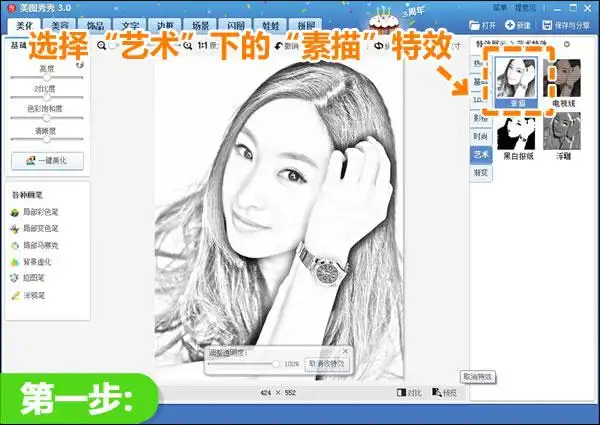Open the 饰品 tab
600x425 pixels.
95,25
